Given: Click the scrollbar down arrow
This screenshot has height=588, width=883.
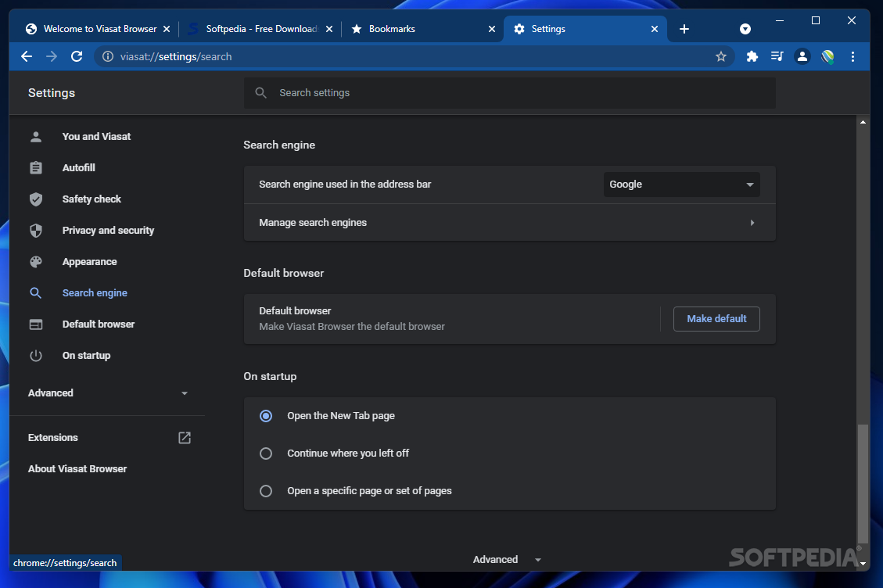Looking at the screenshot, I should (863, 563).
